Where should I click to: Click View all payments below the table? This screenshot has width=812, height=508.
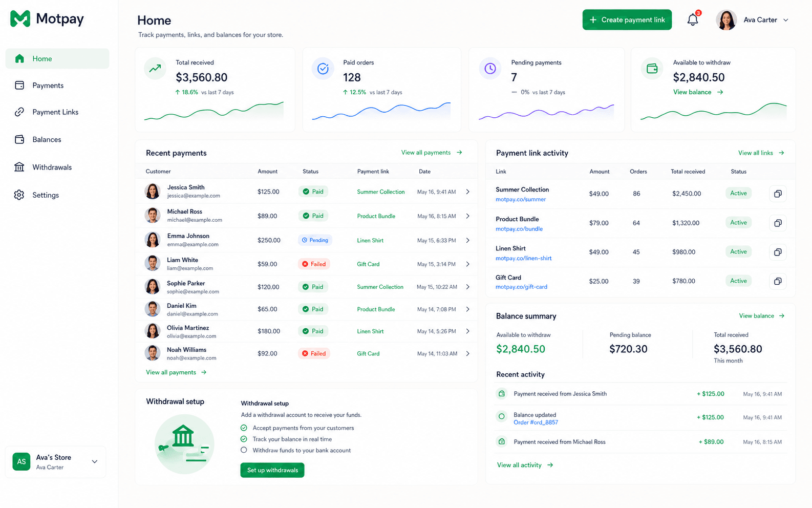[176, 372]
